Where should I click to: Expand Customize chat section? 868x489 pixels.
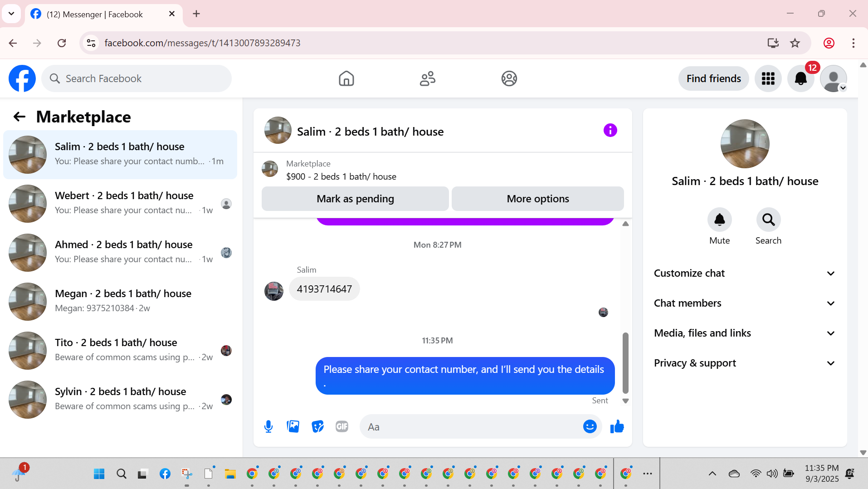tap(745, 273)
